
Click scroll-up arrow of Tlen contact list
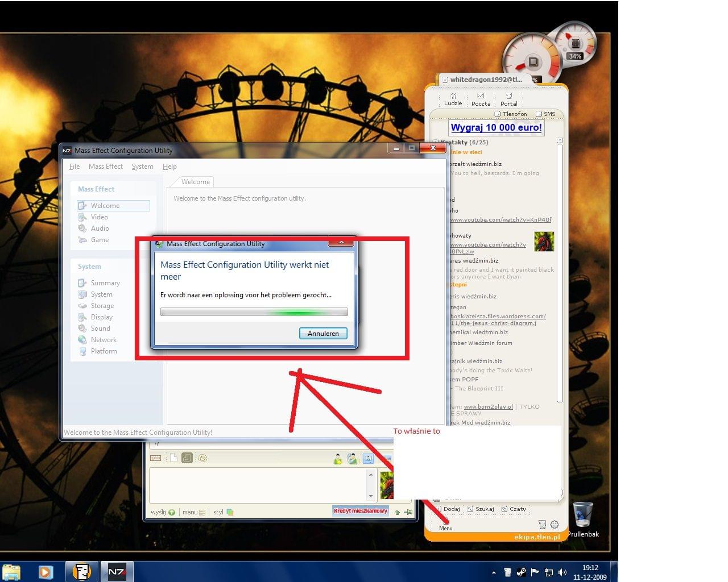pyautogui.click(x=560, y=140)
